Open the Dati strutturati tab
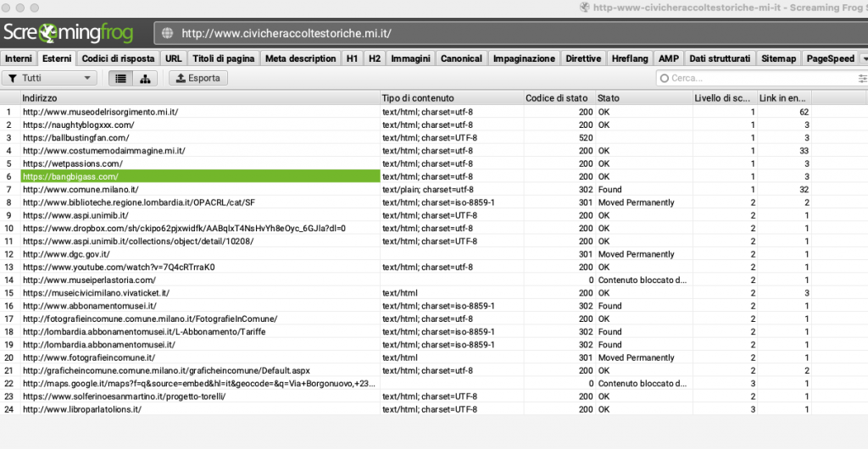 (x=720, y=58)
